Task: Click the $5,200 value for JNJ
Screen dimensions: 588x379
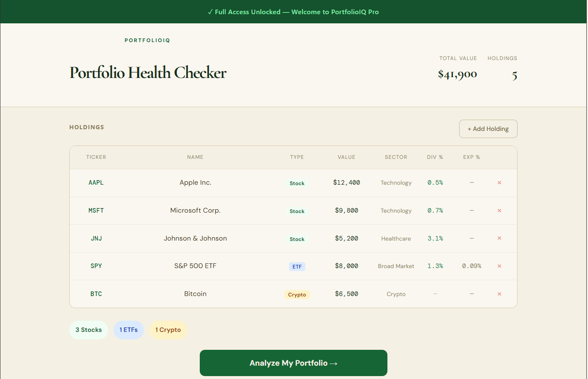Action: 347,238
